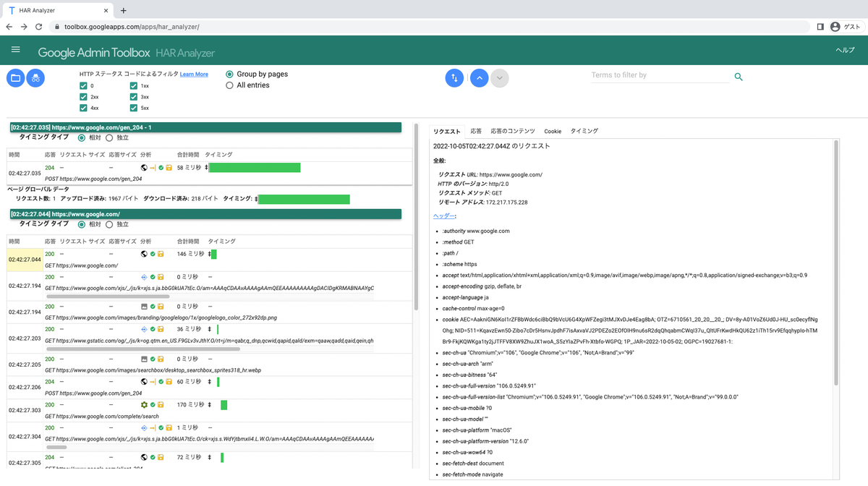The image size is (868, 486).
Task: Click globe icon in 02:42:27.035 gen_204 row
Action: pos(144,168)
